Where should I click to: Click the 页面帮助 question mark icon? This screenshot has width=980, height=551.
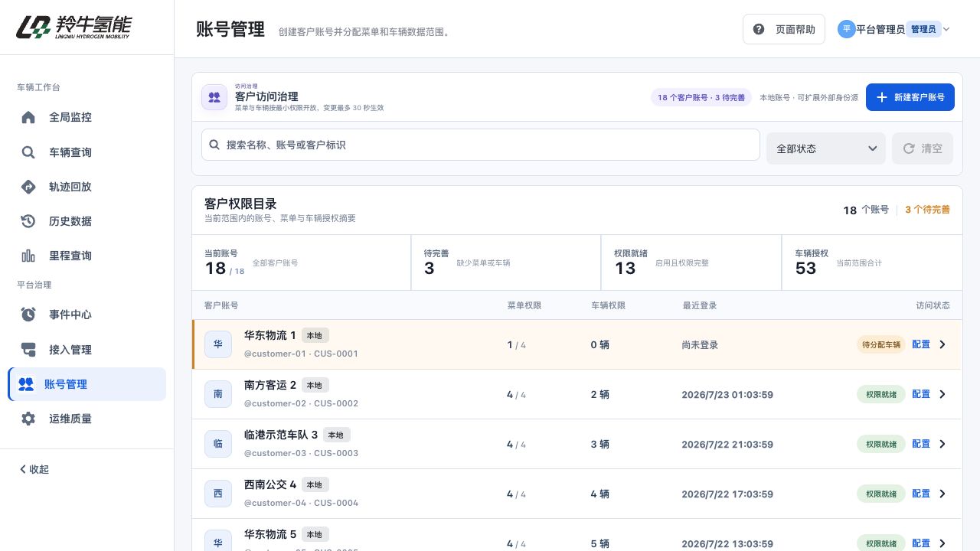pos(759,29)
